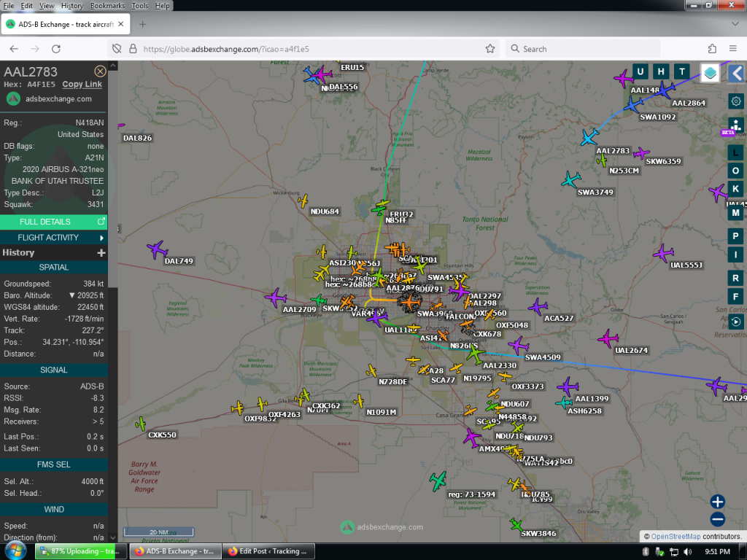Select the AAL2709 aircraft icon
This screenshot has height=560, width=747.
click(275, 297)
